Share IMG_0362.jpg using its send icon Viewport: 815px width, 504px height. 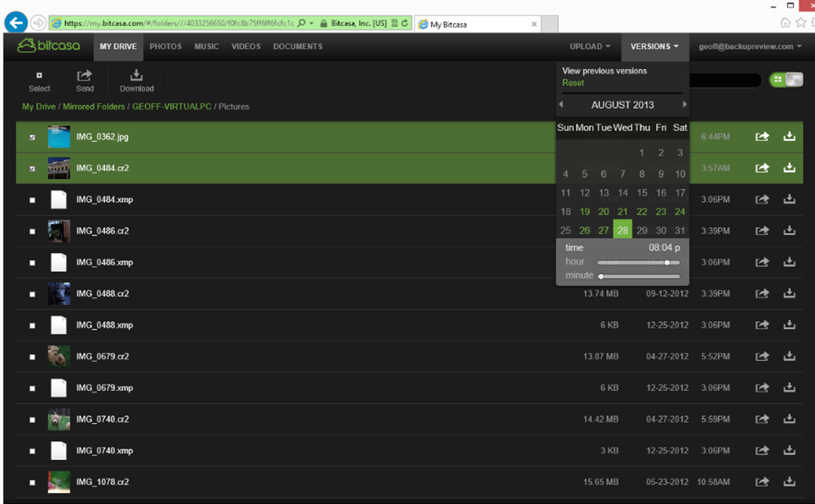pos(762,137)
